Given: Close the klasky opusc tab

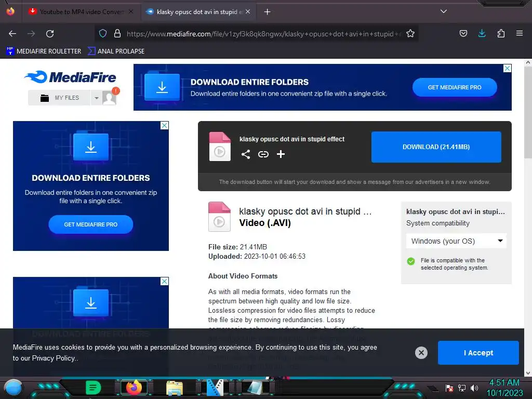Looking at the screenshot, I should pyautogui.click(x=248, y=11).
